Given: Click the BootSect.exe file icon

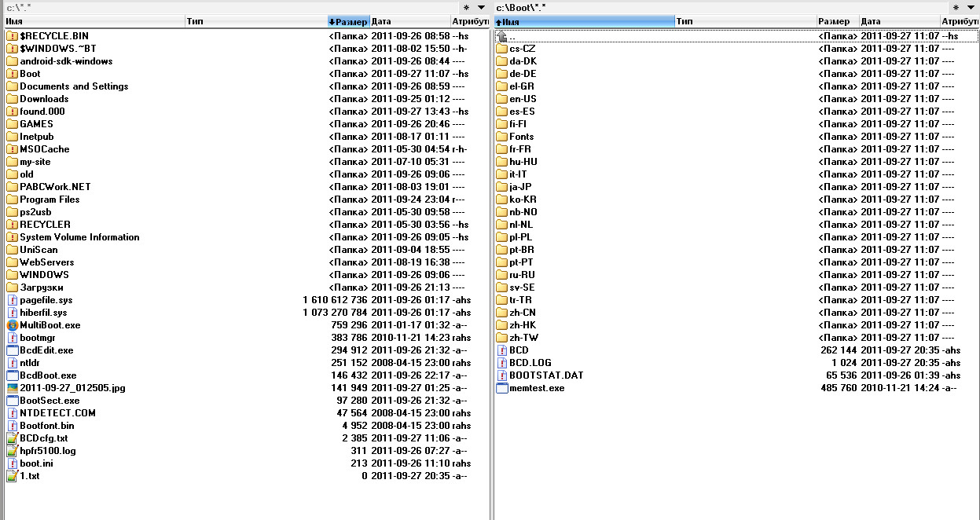Looking at the screenshot, I should tap(12, 401).
